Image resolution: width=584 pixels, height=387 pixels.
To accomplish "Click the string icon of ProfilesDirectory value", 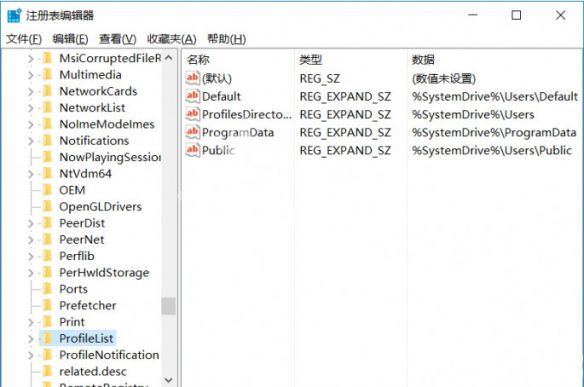I will click(193, 114).
